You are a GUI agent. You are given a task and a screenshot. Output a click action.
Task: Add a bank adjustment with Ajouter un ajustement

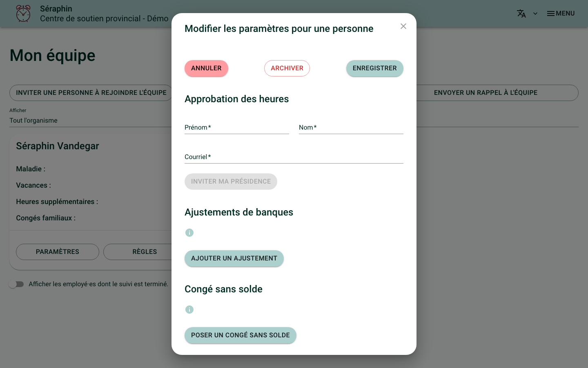pos(234,258)
